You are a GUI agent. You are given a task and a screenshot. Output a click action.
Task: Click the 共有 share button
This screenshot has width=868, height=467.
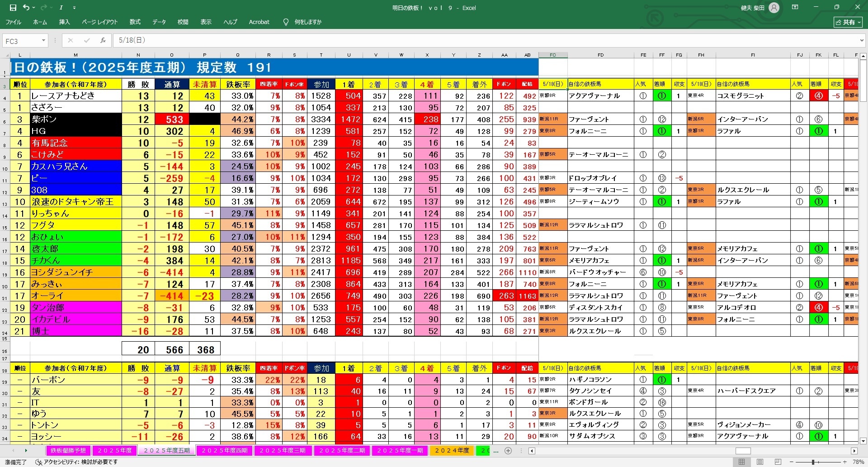pos(848,22)
